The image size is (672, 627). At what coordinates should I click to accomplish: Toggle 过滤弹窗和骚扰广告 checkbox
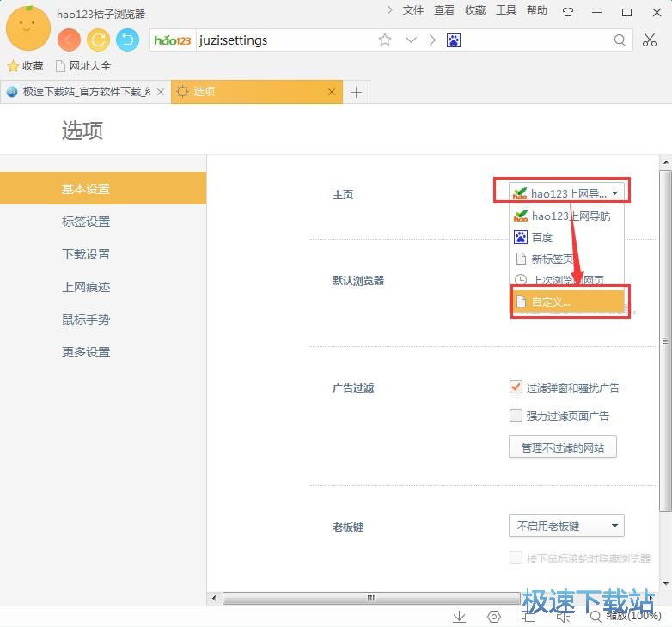pos(516,387)
